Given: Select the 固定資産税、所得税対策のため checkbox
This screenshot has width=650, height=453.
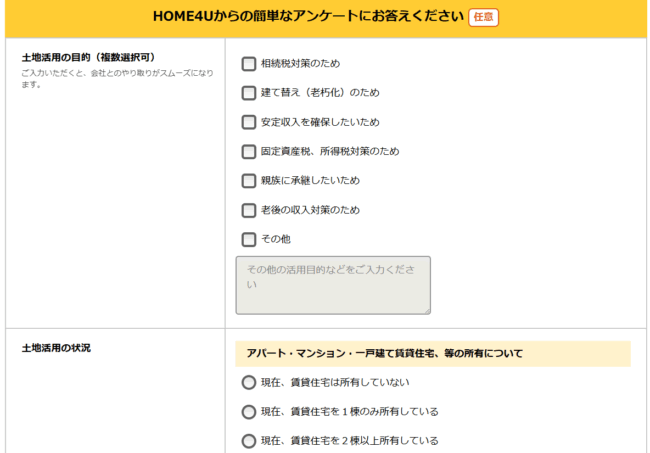Looking at the screenshot, I should (x=249, y=152).
